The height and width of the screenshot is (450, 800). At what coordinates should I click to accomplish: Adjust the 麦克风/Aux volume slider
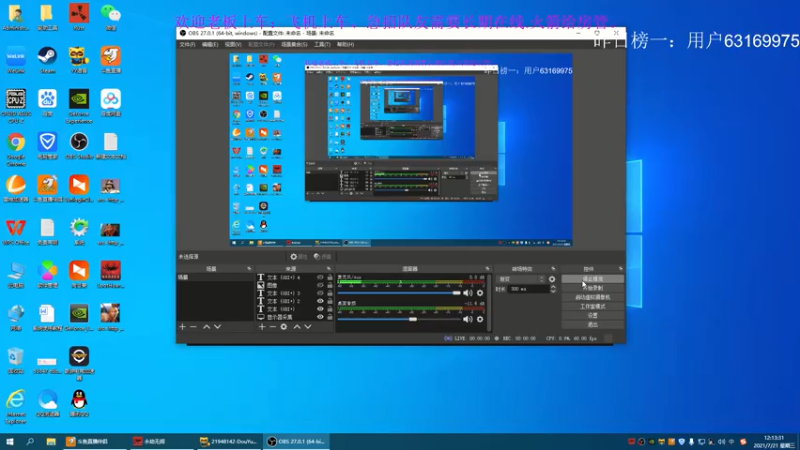click(x=399, y=293)
